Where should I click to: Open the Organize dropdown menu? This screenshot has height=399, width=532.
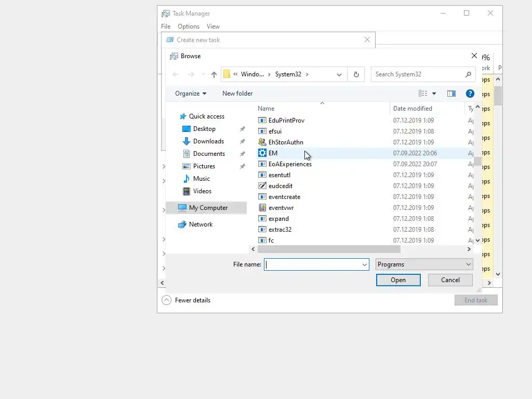tap(191, 94)
